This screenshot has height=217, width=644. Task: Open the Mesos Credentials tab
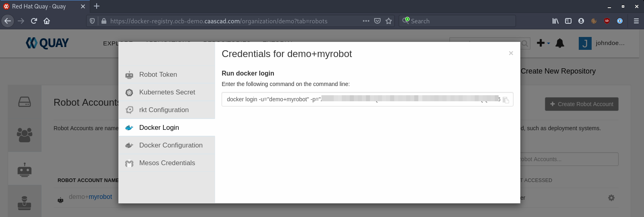(x=167, y=163)
